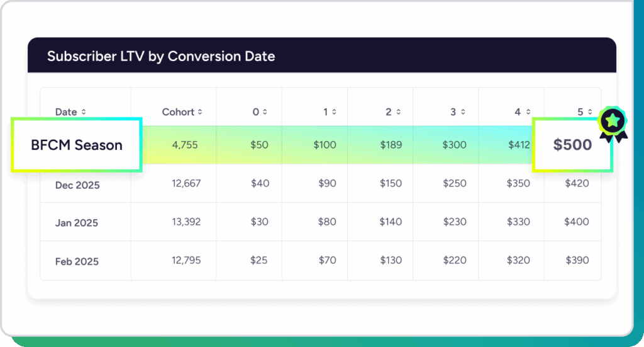Viewport: 644px width, 347px height.
Task: Sort the month 3 column
Action: tap(463, 112)
